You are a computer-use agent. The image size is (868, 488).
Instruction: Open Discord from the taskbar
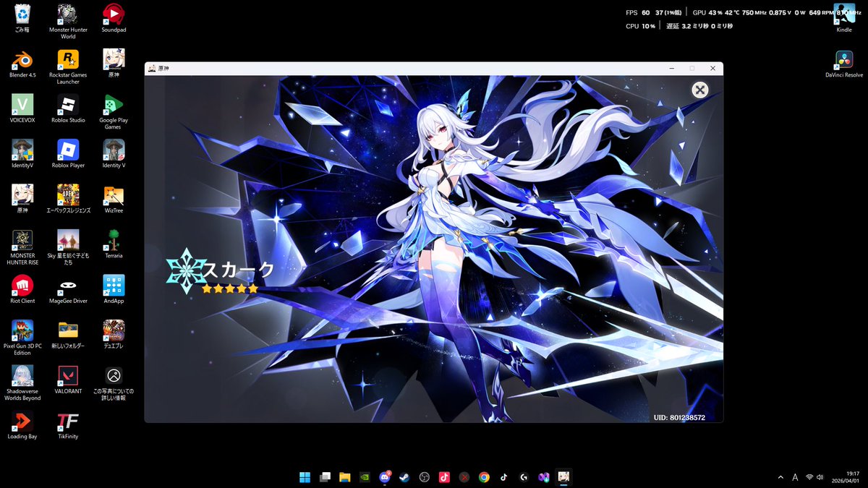(385, 476)
